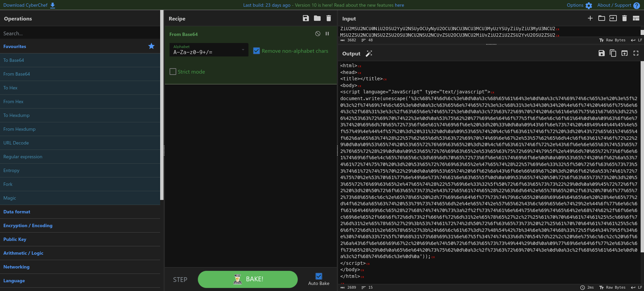Image resolution: width=644 pixels, height=291 pixels.
Task: Change input LF end-of-line sequence
Action: coord(637,40)
